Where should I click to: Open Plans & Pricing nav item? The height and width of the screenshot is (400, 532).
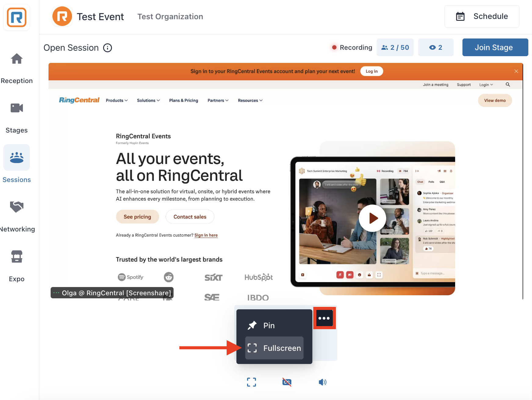[184, 100]
